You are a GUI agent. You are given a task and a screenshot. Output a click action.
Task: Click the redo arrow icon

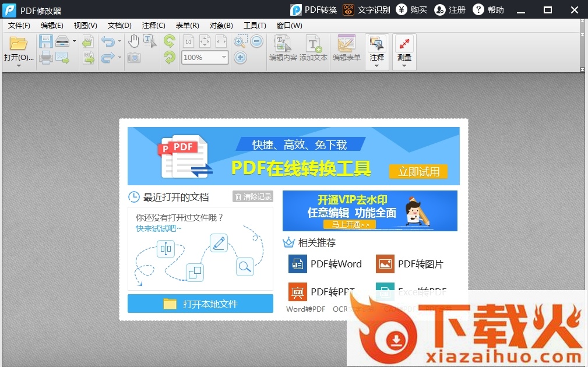108,58
